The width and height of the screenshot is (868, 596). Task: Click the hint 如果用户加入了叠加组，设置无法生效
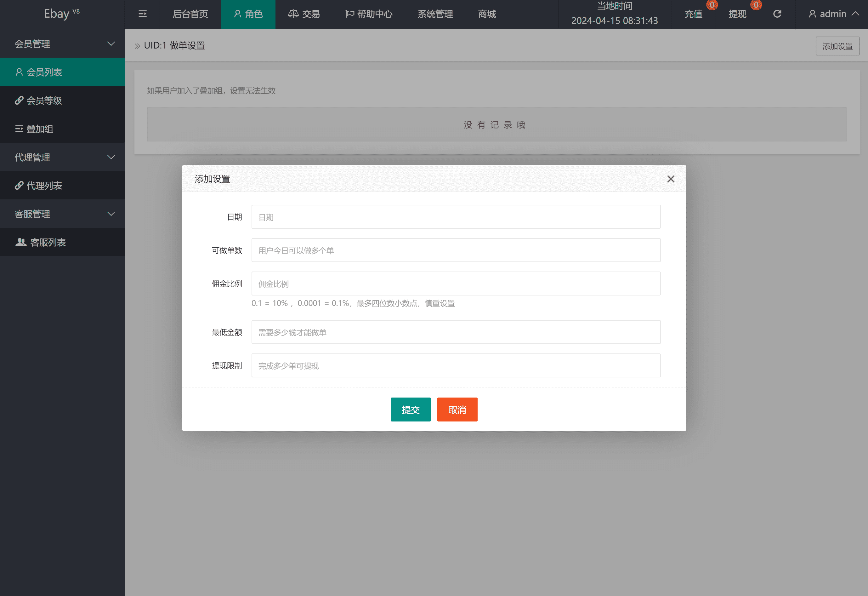click(x=211, y=91)
